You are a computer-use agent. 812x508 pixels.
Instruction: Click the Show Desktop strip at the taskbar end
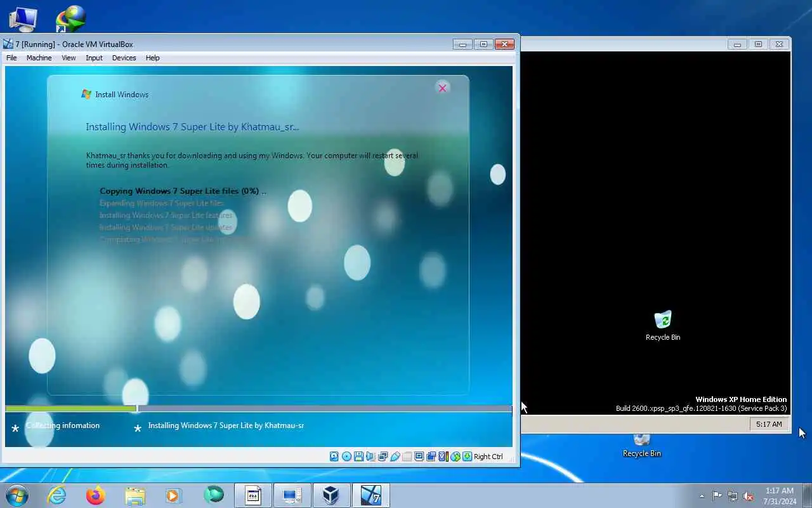click(807, 495)
